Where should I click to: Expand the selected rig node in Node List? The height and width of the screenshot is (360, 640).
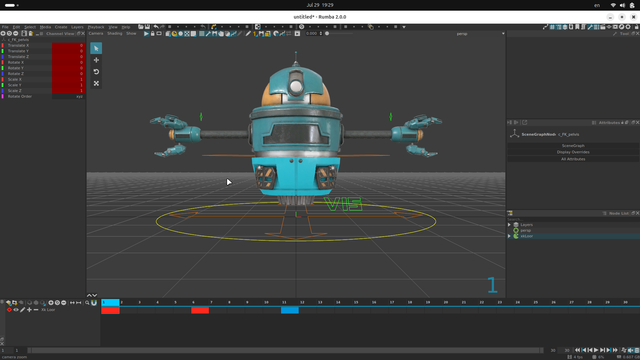509,236
